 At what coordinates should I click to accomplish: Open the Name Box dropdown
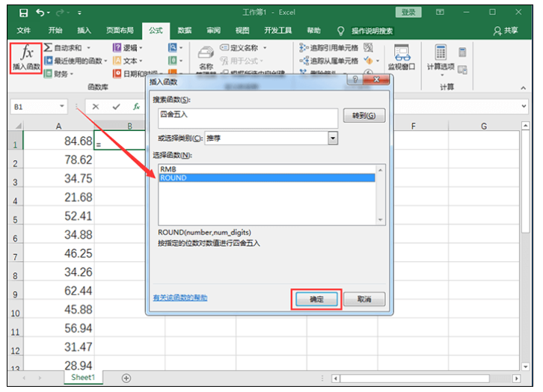click(x=61, y=106)
